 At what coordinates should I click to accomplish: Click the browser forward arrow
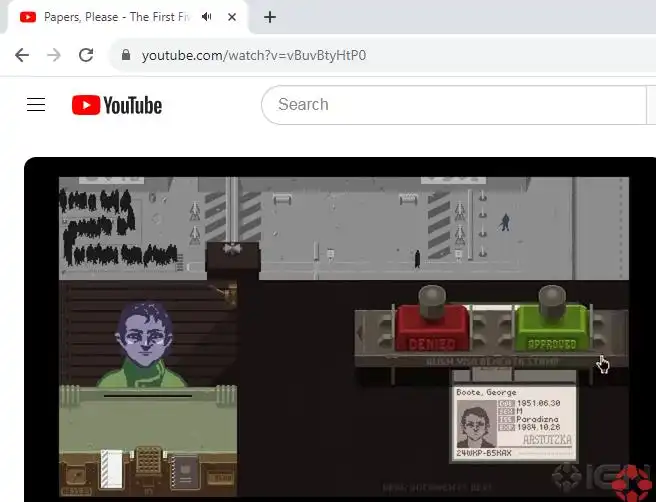54,55
